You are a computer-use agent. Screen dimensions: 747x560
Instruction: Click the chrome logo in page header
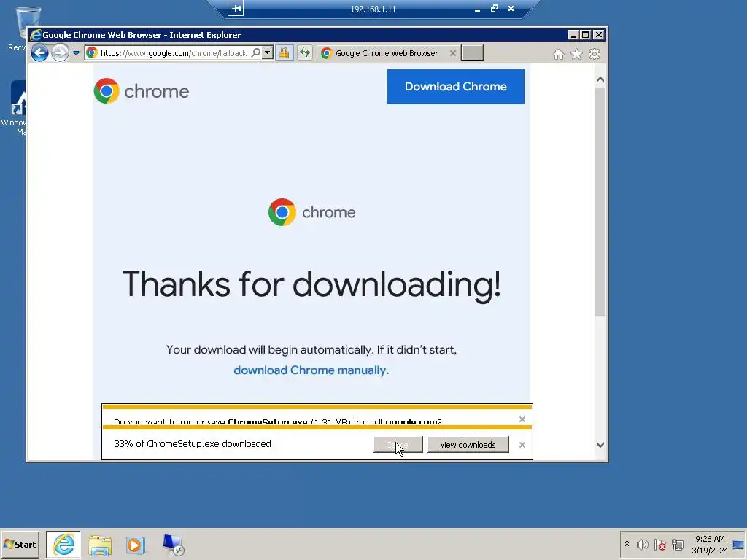point(142,91)
